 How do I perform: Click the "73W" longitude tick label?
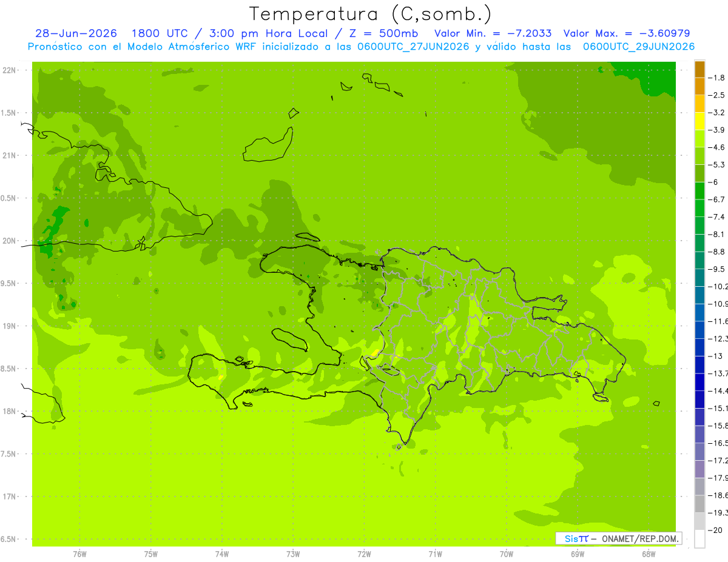293,554
